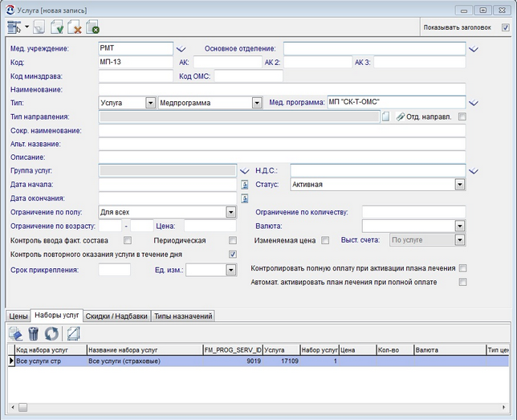Viewport: 517px width, 420px height.
Task: Click the Сокр. наименование input field
Action: (x=282, y=130)
